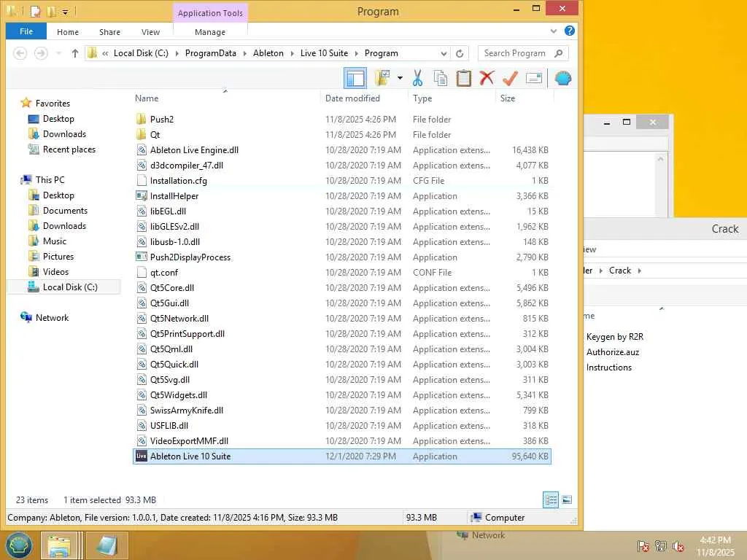This screenshot has width=747, height=560.
Task: Open the File ribbon tab
Action: (x=26, y=31)
